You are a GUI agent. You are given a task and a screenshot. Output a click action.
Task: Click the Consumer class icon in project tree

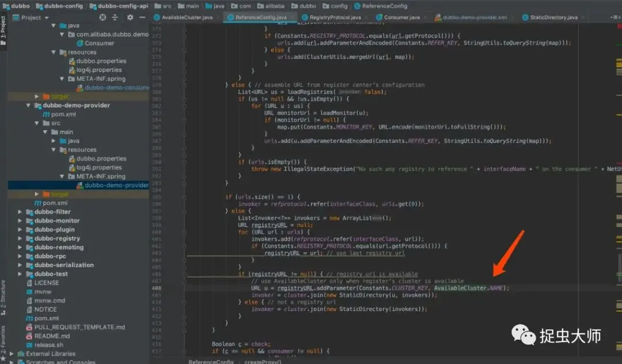pyautogui.click(x=79, y=43)
